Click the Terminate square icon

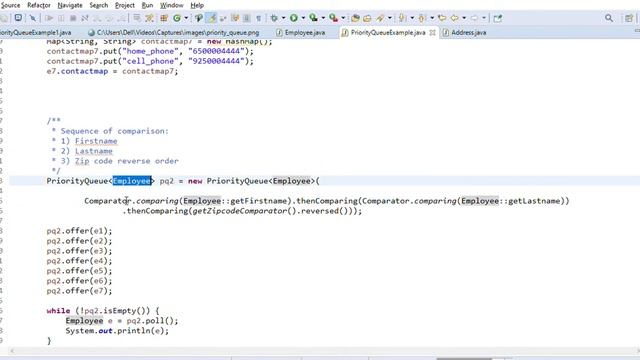[73, 18]
